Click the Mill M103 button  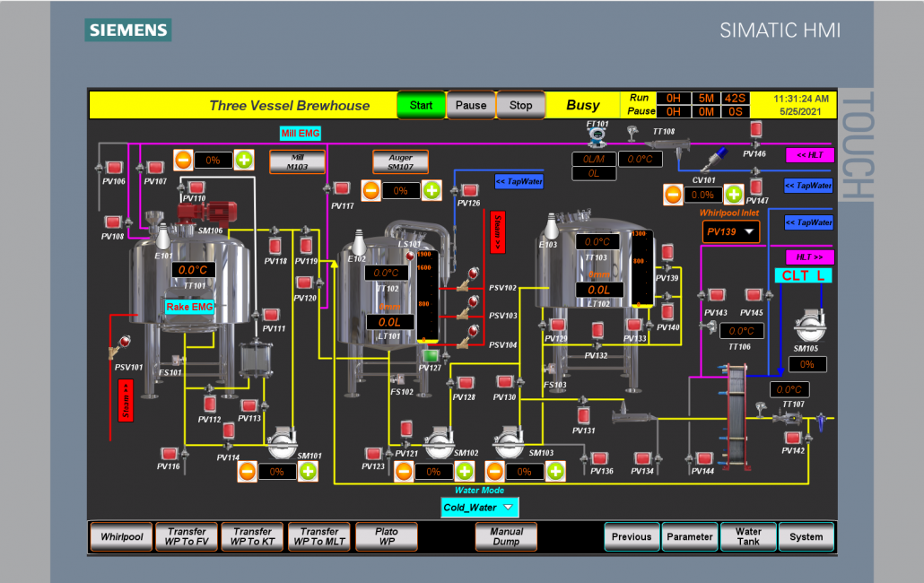(x=297, y=162)
